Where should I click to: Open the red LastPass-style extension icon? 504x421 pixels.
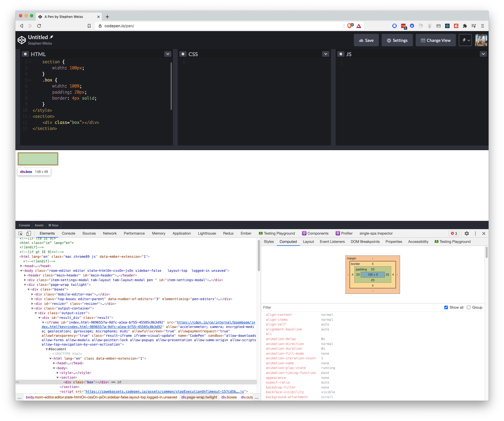(404, 26)
